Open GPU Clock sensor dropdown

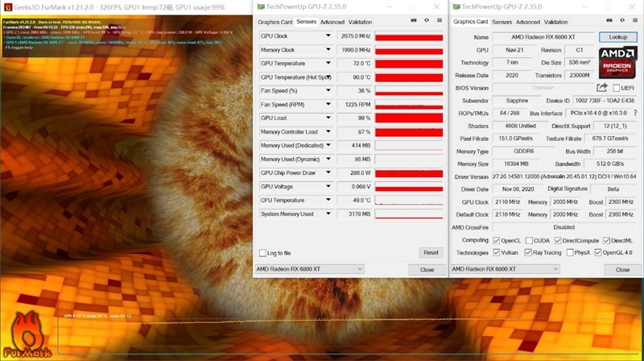pos(328,35)
